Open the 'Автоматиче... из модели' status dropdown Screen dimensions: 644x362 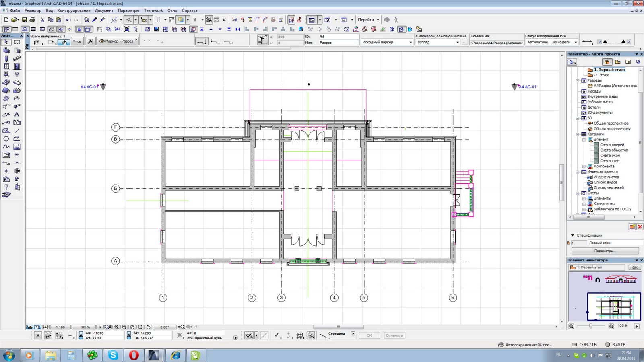[552, 42]
